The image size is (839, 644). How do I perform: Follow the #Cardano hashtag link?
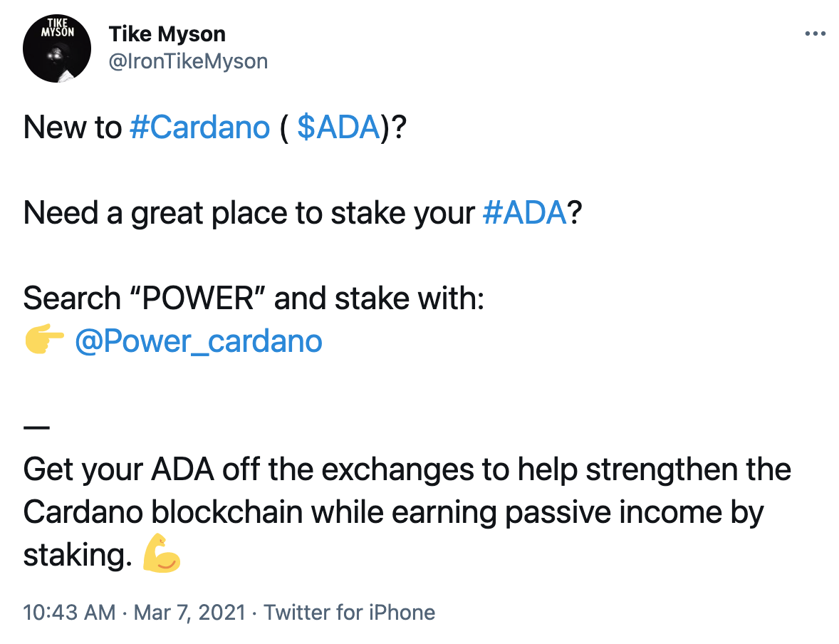point(201,128)
